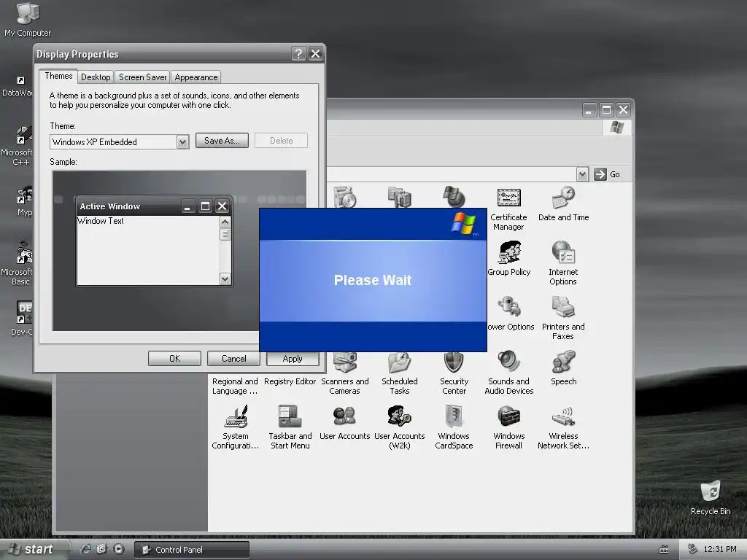747x560 pixels.
Task: Open the Windows CardSpace icon
Action: coord(454,416)
